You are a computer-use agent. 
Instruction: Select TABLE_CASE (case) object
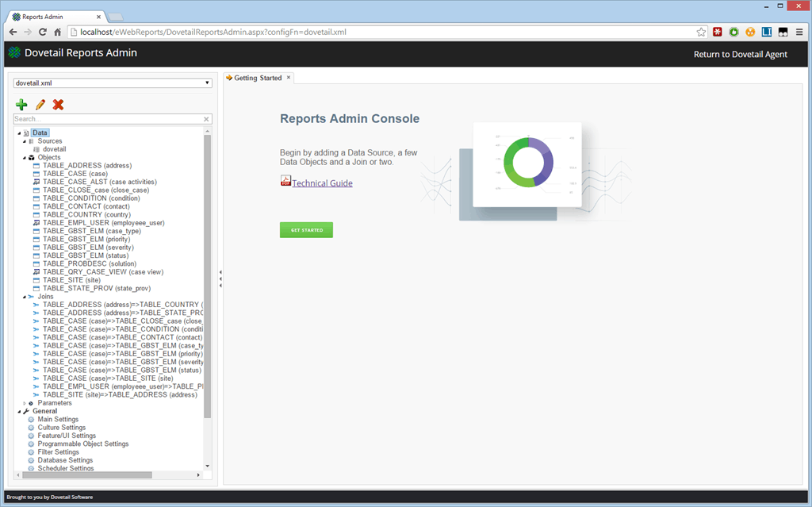tap(75, 174)
